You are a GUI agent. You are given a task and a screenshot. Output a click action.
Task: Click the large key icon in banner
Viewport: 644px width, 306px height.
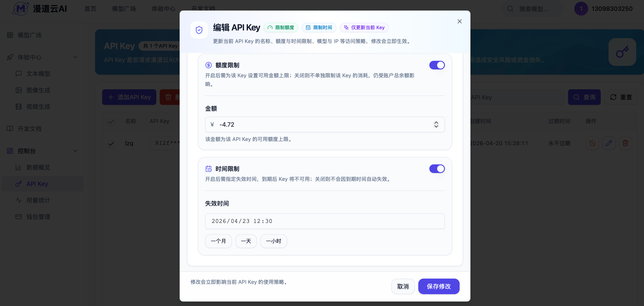[622, 52]
